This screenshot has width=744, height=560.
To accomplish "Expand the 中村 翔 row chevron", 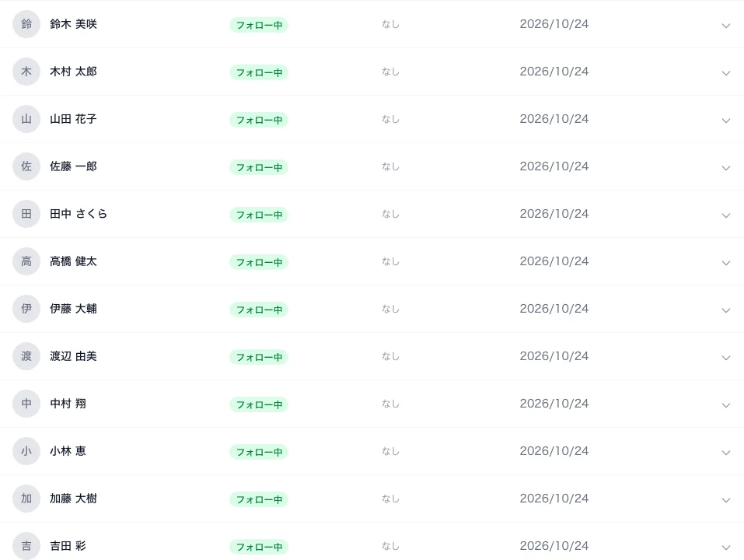I will (x=725, y=405).
